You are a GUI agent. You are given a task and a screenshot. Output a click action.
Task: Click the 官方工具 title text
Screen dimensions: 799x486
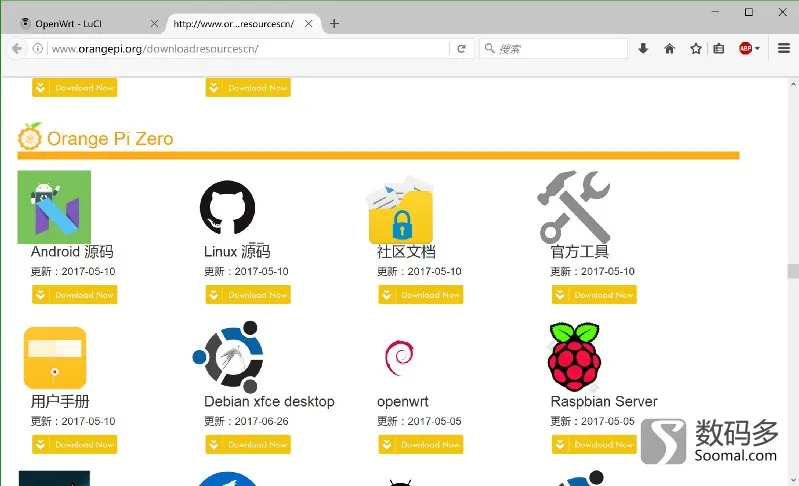[580, 252]
